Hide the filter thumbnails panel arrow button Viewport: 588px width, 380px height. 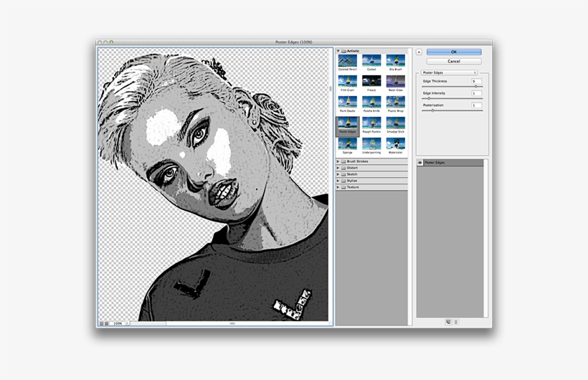click(419, 52)
